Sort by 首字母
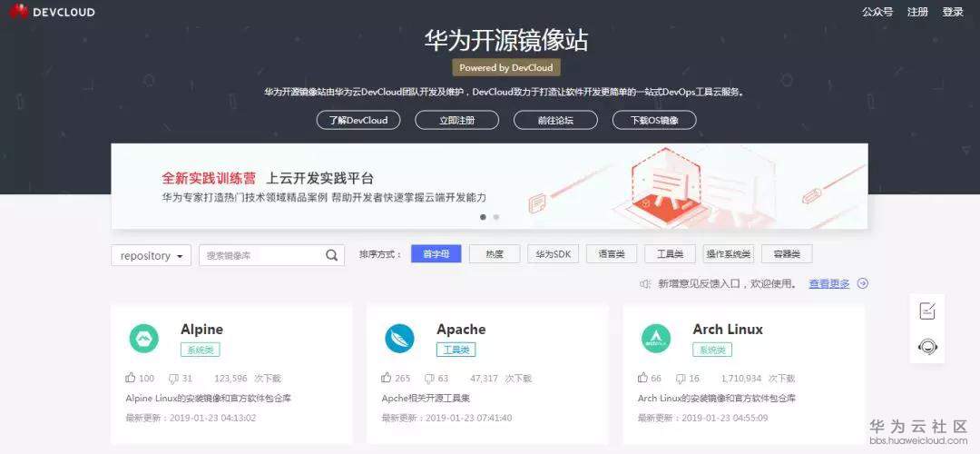 [x=436, y=254]
